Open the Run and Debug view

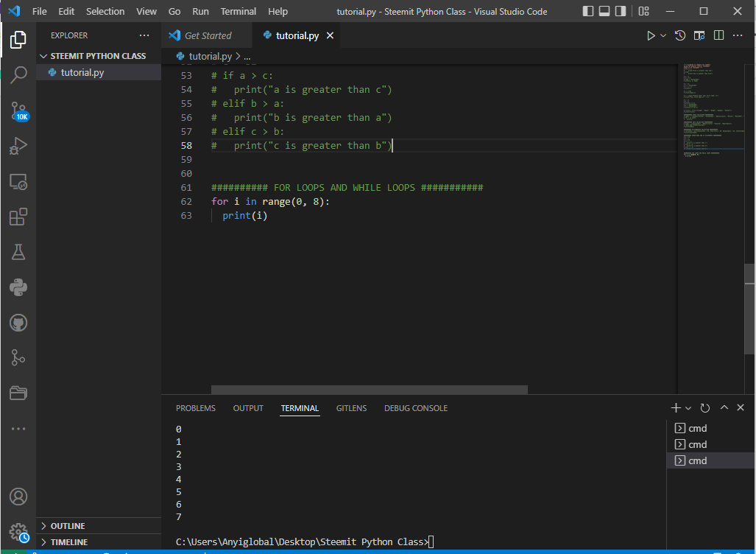pos(18,146)
